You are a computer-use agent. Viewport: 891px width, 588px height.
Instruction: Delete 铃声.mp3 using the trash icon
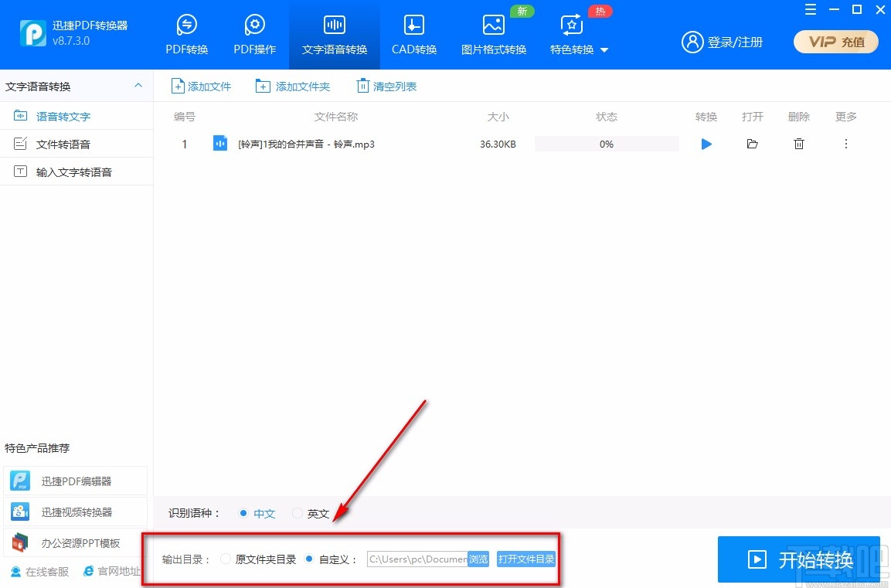click(x=799, y=144)
